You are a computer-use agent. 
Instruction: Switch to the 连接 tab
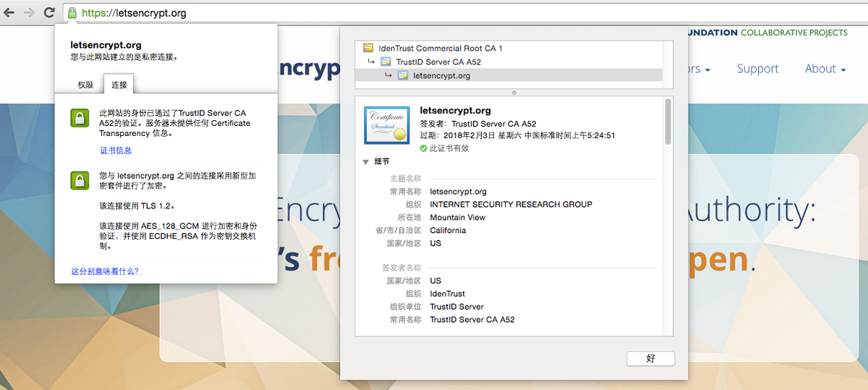[119, 85]
